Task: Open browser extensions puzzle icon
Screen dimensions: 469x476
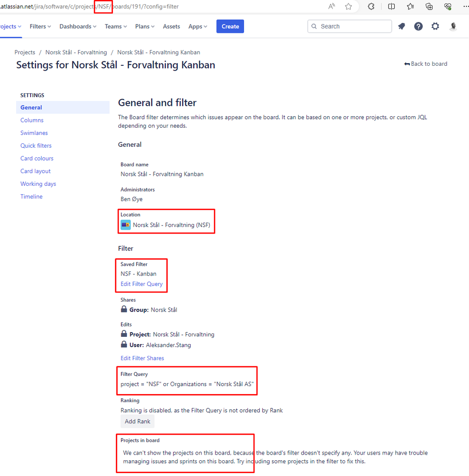Action: point(371,6)
